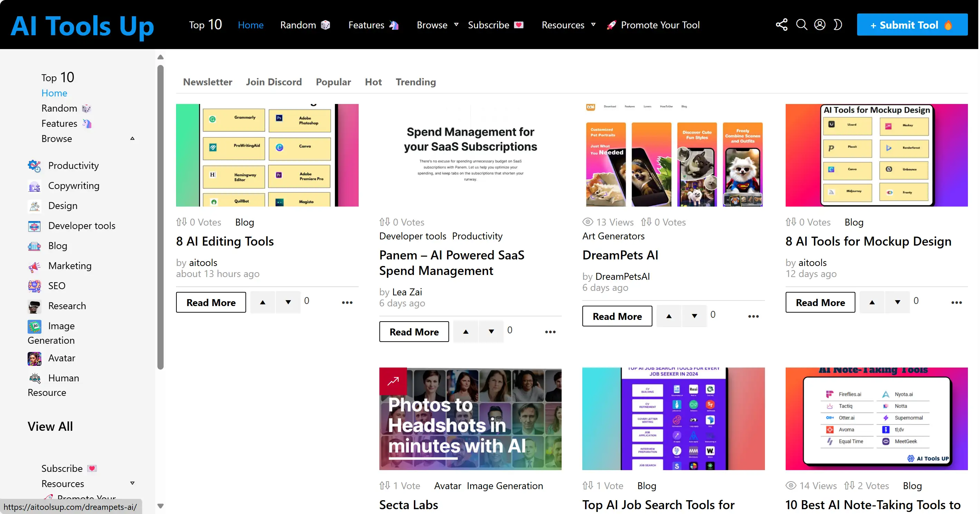Click Features unicorn icon in sidebar

click(87, 124)
